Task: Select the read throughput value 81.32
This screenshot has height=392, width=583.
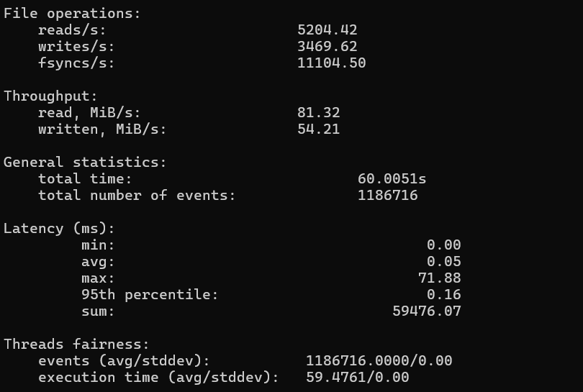Action: [x=319, y=113]
